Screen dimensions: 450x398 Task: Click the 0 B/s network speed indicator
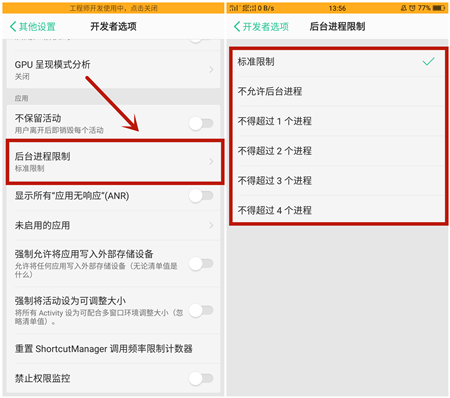pyautogui.click(x=266, y=8)
